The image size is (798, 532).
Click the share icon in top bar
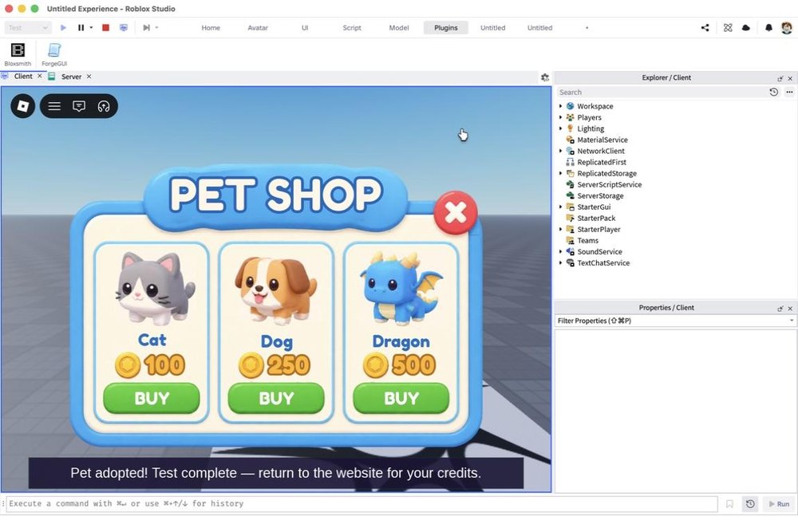click(705, 27)
